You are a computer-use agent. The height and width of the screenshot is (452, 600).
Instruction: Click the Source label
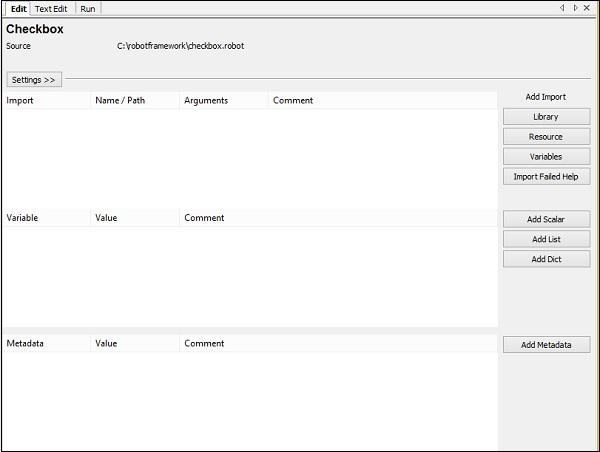coord(18,46)
